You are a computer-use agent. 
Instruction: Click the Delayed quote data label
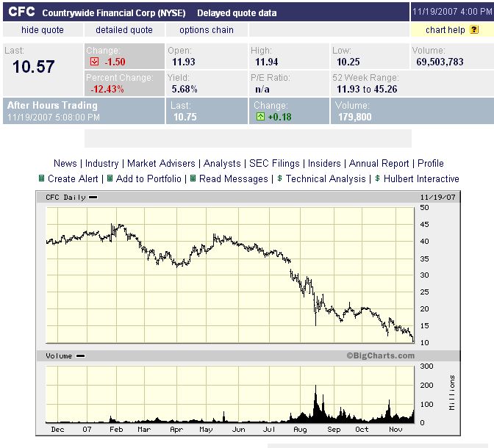[237, 13]
